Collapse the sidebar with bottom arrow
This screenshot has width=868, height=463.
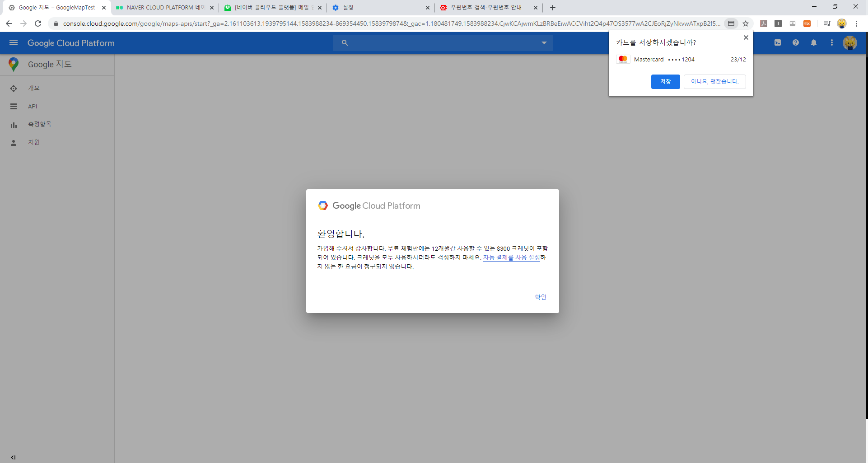13,457
